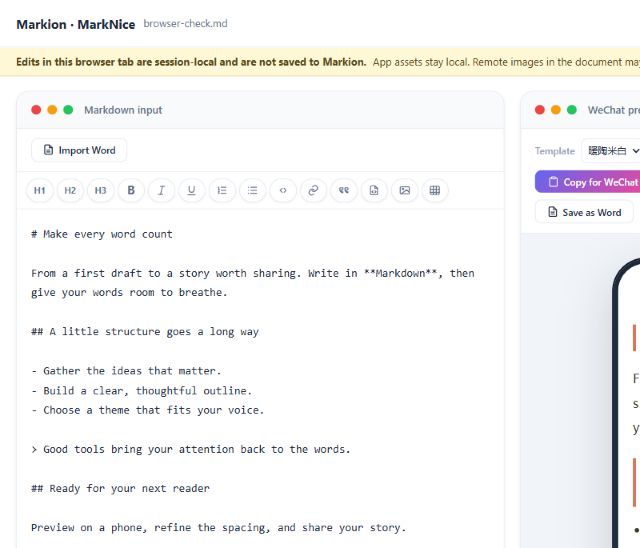Insert an image
The height and width of the screenshot is (548, 640).
(404, 190)
